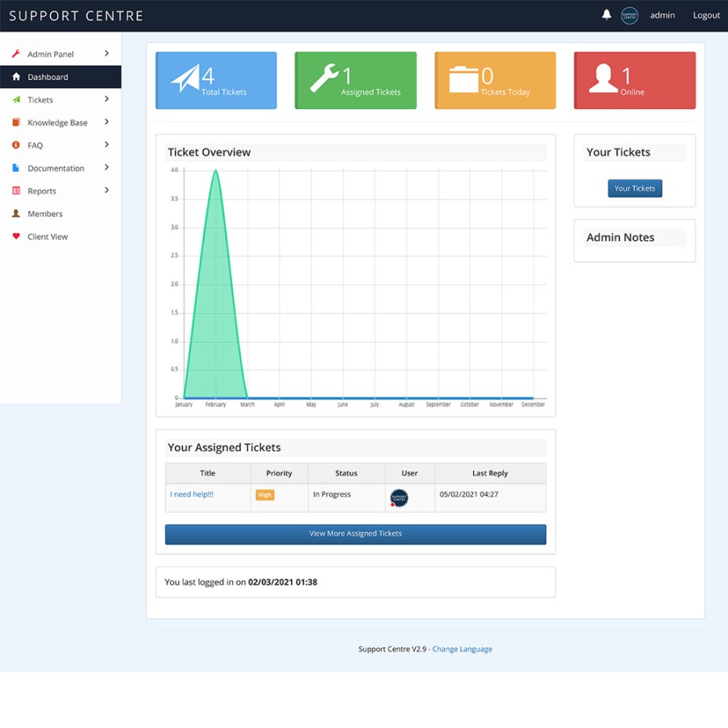The width and height of the screenshot is (728, 728).
Task: Click the View More Assigned Tickets button
Action: point(355,534)
